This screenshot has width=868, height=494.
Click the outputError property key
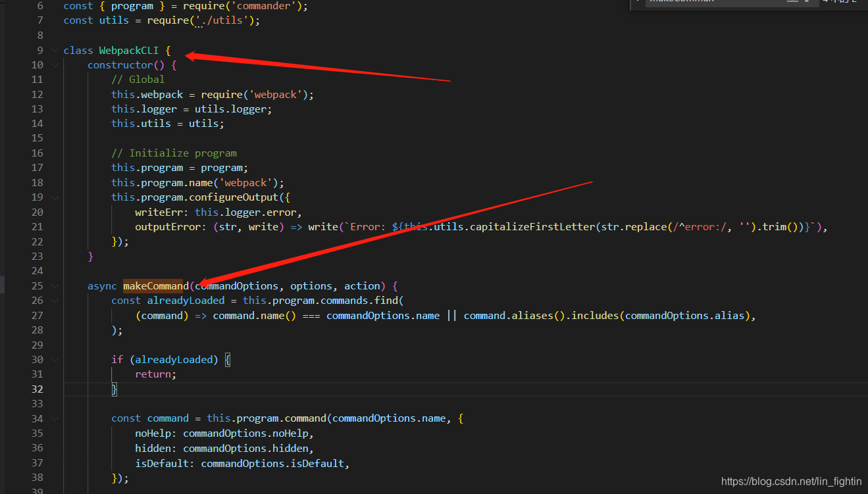click(168, 226)
